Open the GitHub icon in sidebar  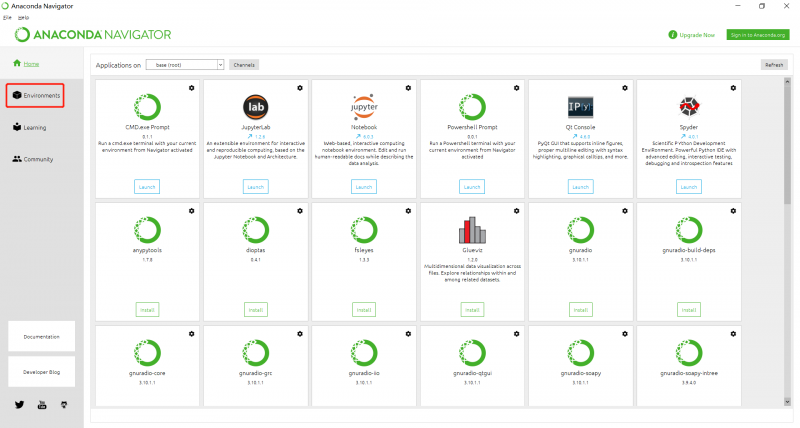pos(63,405)
